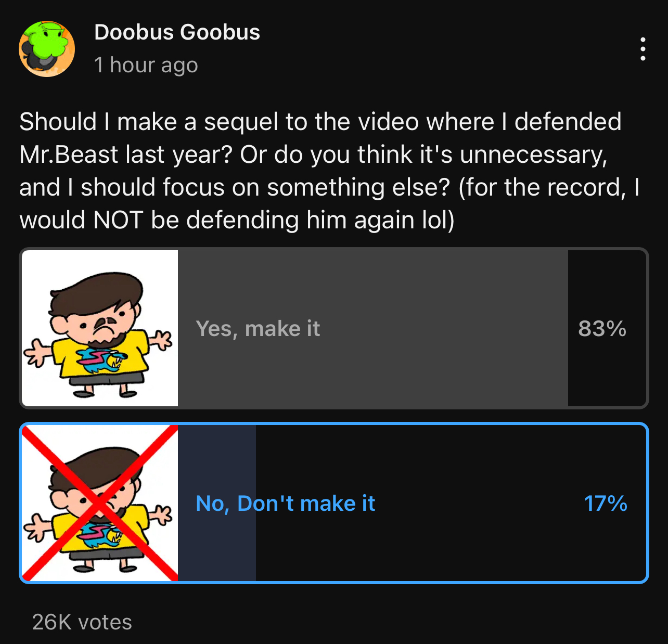Image resolution: width=668 pixels, height=644 pixels.
Task: Open the post via '1 hour ago' timestamp
Action: [x=146, y=65]
